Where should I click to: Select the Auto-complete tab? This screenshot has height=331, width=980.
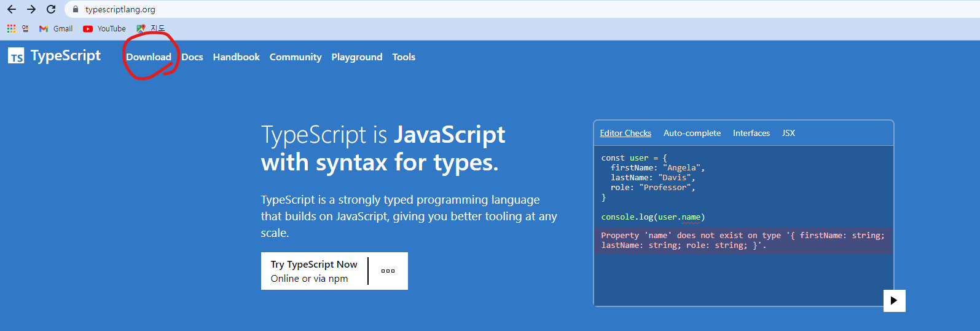point(692,133)
